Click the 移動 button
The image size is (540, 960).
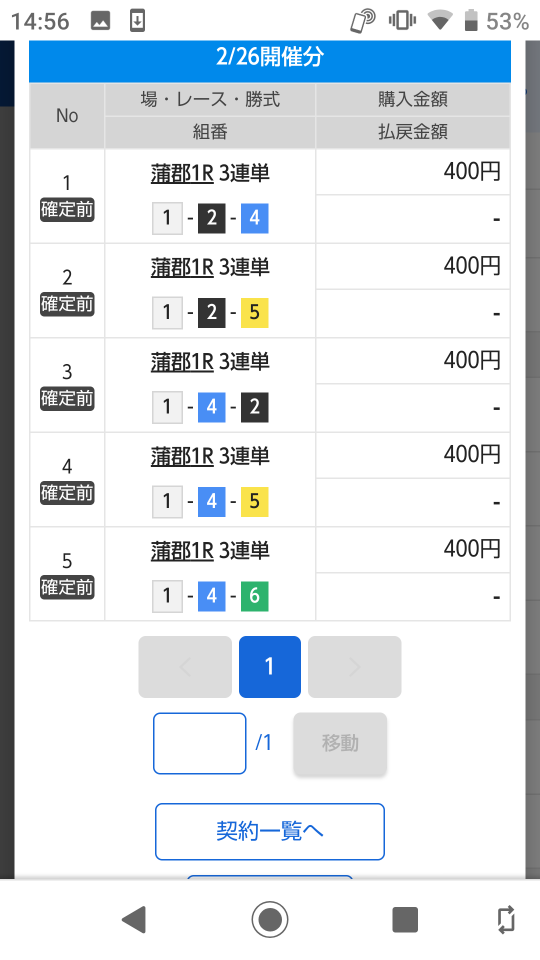tap(340, 743)
